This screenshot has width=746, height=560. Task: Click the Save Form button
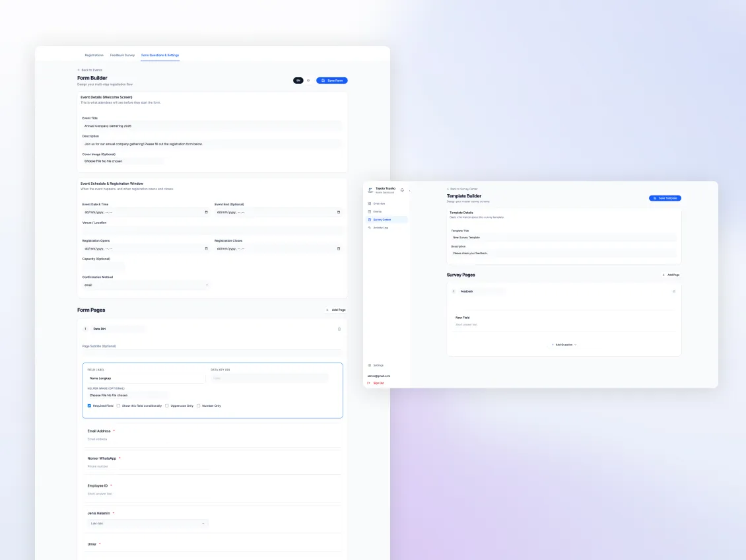[332, 81]
